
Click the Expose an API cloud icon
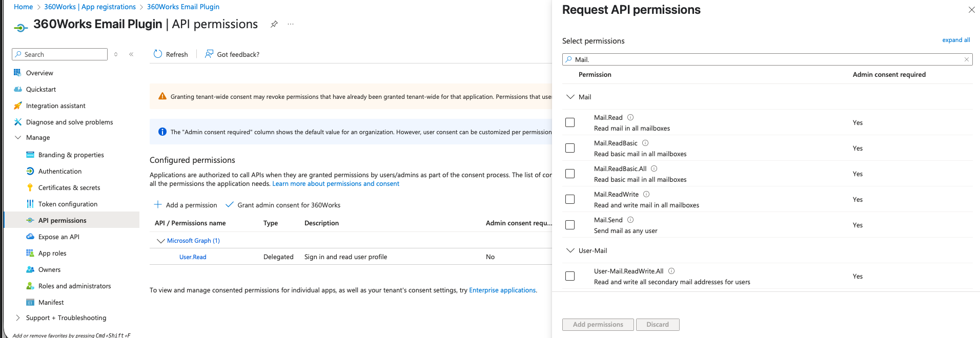point(30,237)
